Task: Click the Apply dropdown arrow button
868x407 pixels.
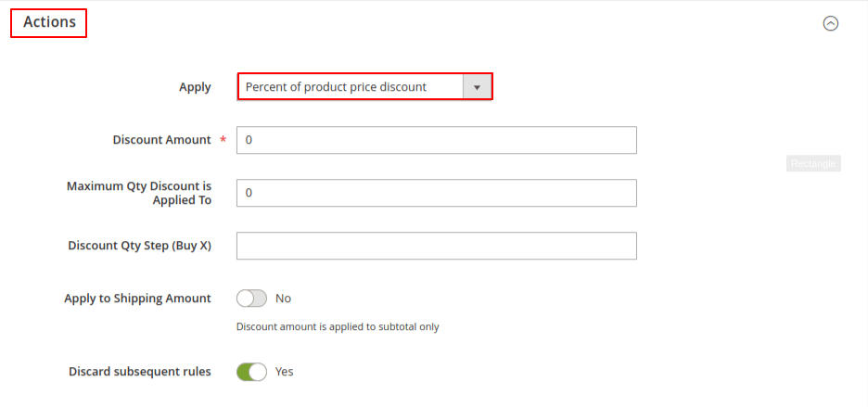Action: coord(477,87)
